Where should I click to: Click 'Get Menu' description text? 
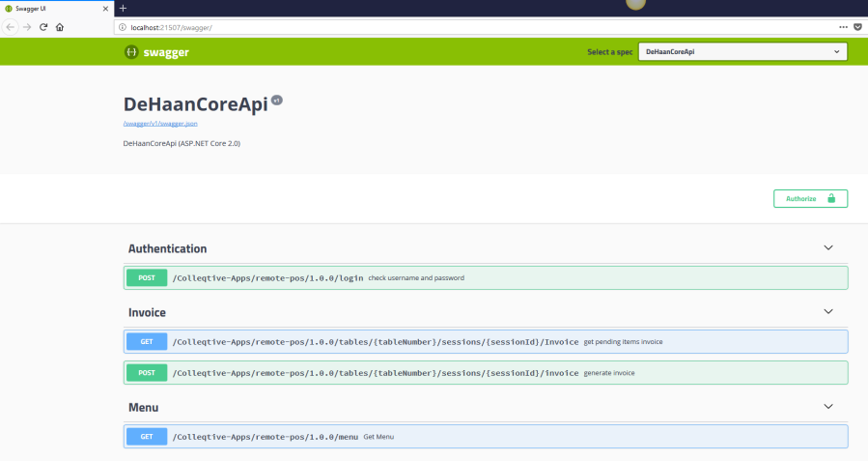pyautogui.click(x=378, y=437)
